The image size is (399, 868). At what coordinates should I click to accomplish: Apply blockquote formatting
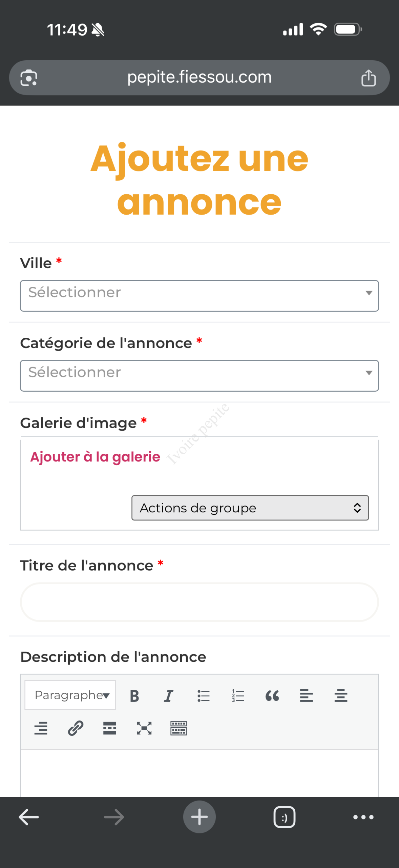(272, 696)
